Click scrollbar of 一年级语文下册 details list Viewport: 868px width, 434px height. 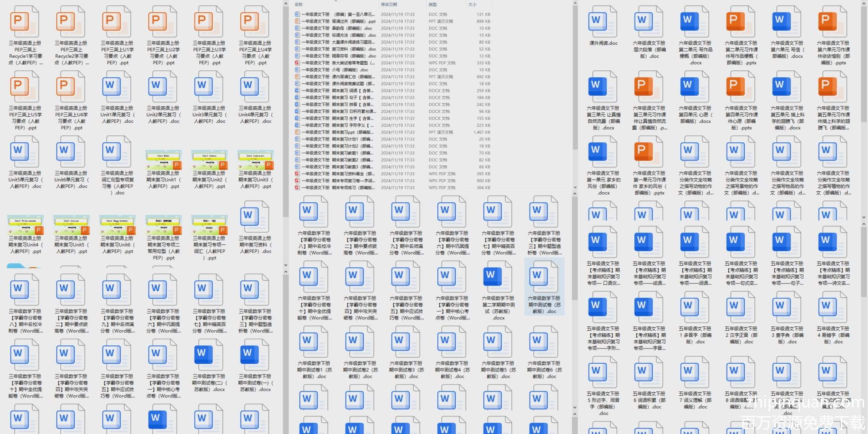tap(575, 78)
